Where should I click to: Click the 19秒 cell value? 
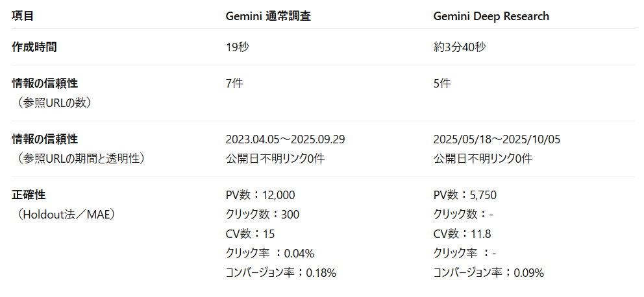[238, 47]
